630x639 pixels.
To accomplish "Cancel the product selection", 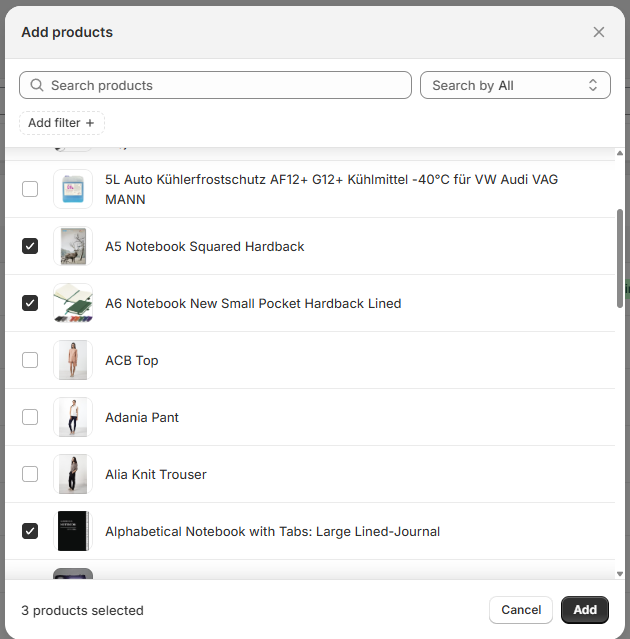I will point(521,610).
